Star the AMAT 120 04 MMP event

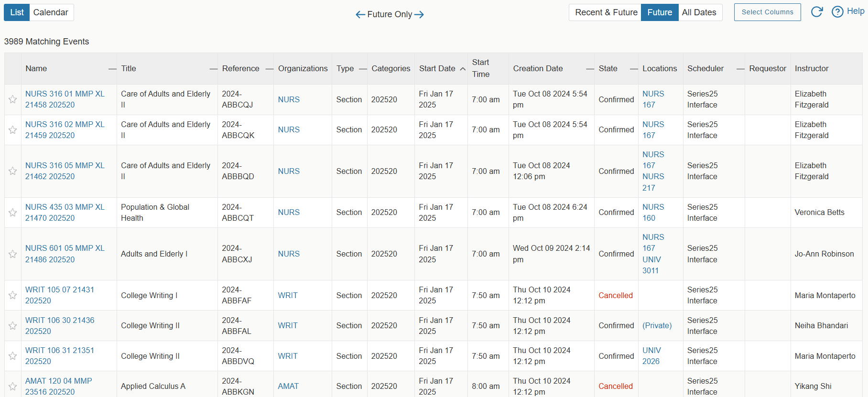[x=13, y=386]
